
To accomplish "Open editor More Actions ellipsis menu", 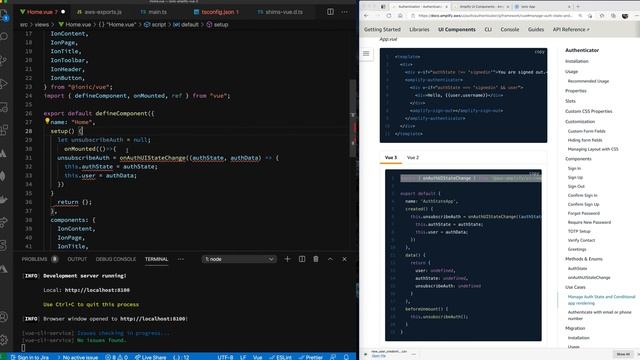I will click(x=345, y=12).
